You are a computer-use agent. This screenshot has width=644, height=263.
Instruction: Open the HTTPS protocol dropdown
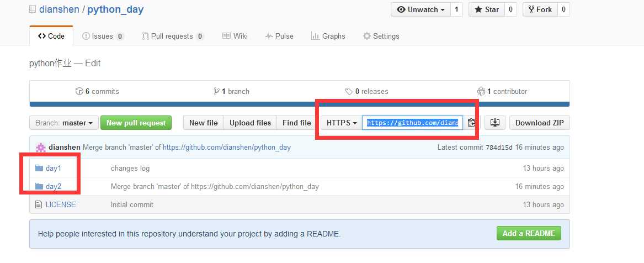pos(341,123)
